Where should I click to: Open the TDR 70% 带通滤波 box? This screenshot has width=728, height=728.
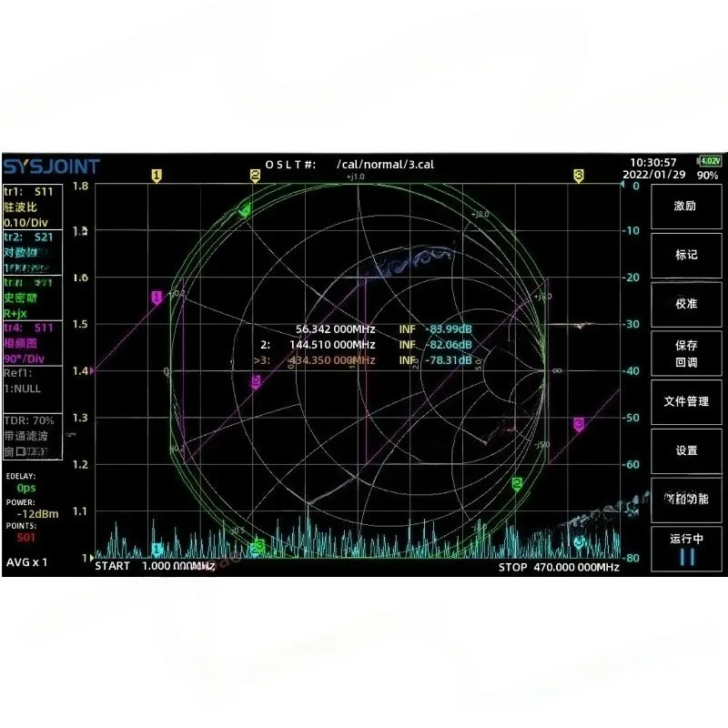33,437
